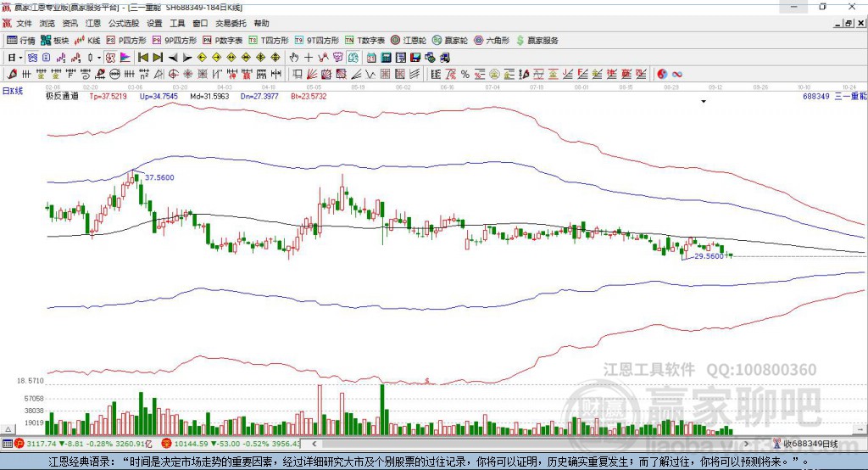This screenshot has height=470, width=868.
Task: Click the 37.5600 high price label
Action: tap(159, 177)
